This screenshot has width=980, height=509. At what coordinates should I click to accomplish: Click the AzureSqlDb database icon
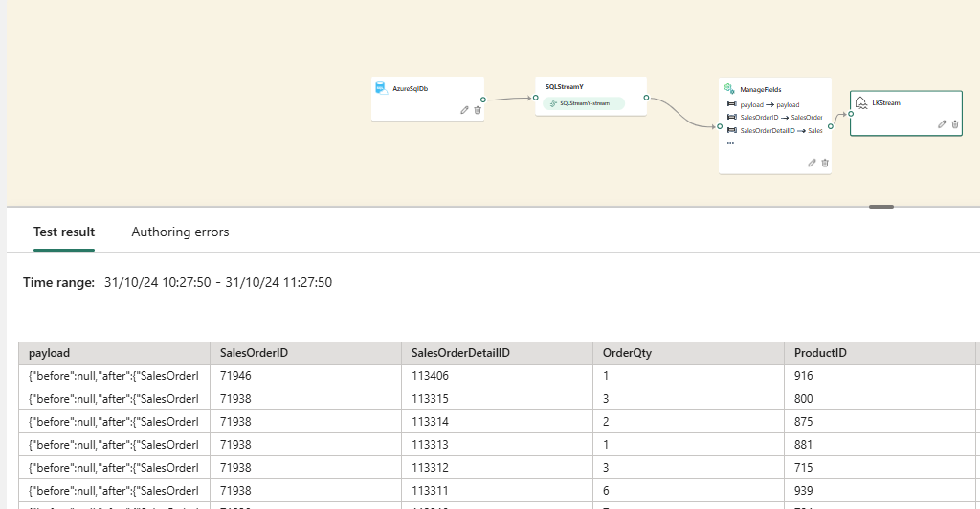coord(381,88)
